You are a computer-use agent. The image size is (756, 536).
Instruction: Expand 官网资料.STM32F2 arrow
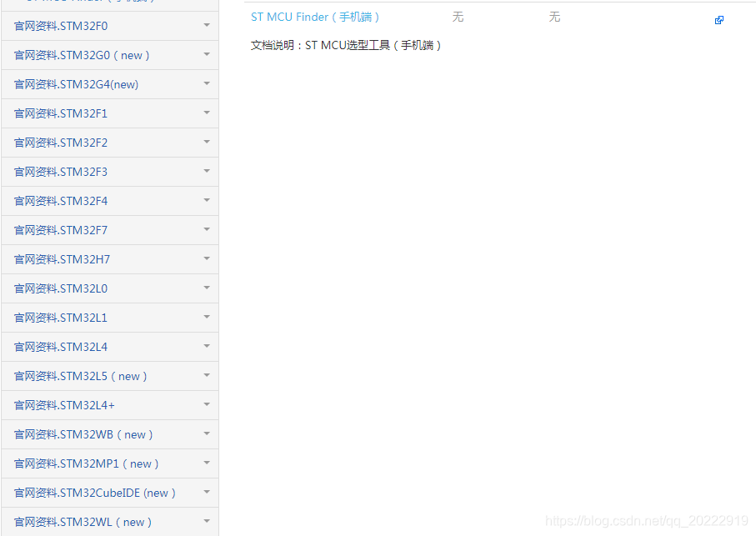[x=207, y=142]
